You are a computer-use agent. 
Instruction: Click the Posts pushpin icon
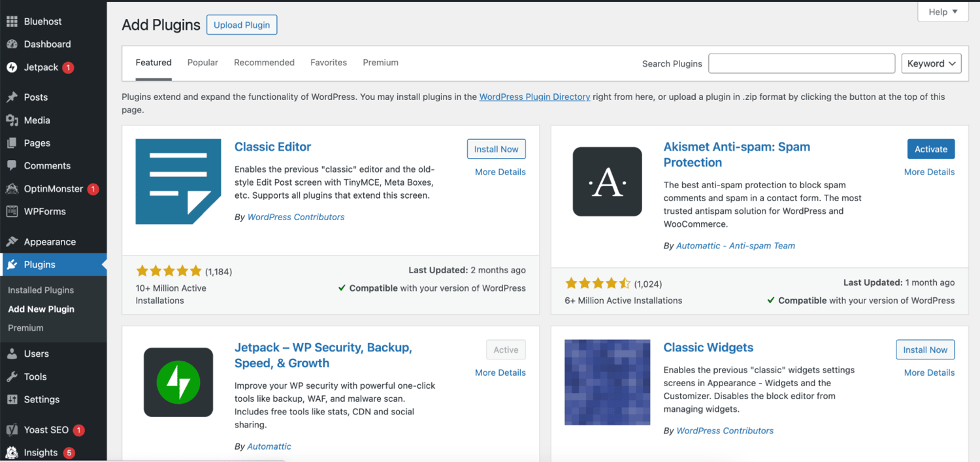[x=12, y=97]
